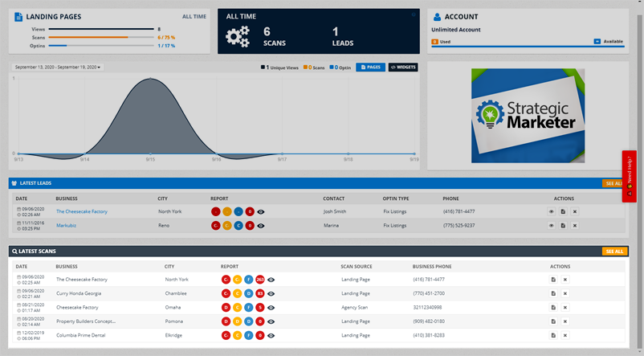
Task: Remove the Property Builders Concept scan
Action: (565, 321)
